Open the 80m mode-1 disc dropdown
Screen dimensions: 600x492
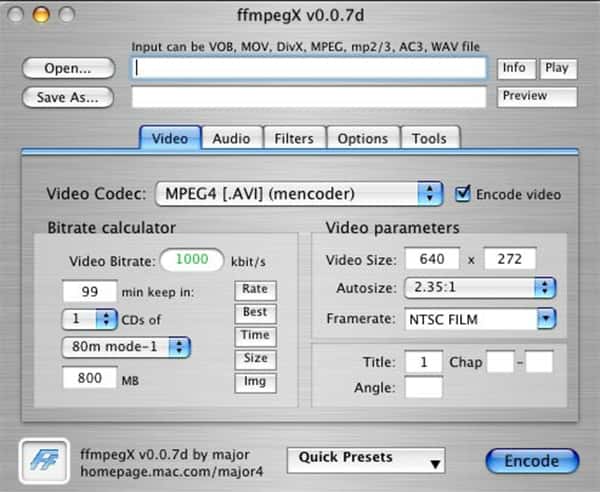coord(125,347)
